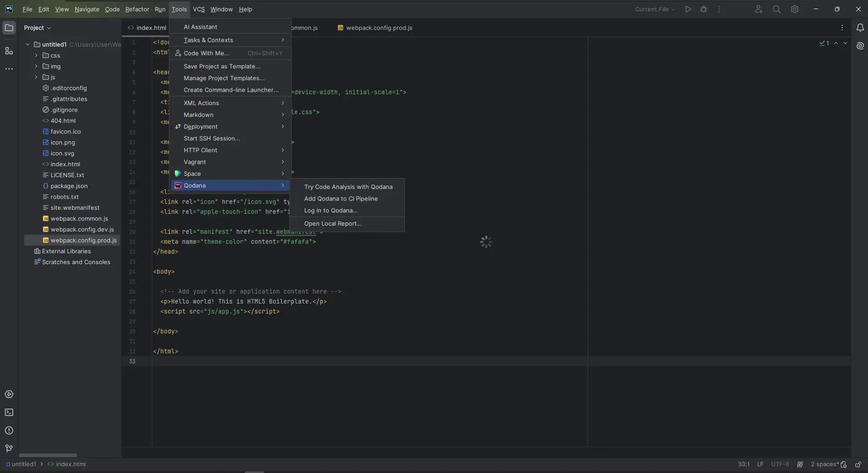Open the Structure tool window icon

9,51
